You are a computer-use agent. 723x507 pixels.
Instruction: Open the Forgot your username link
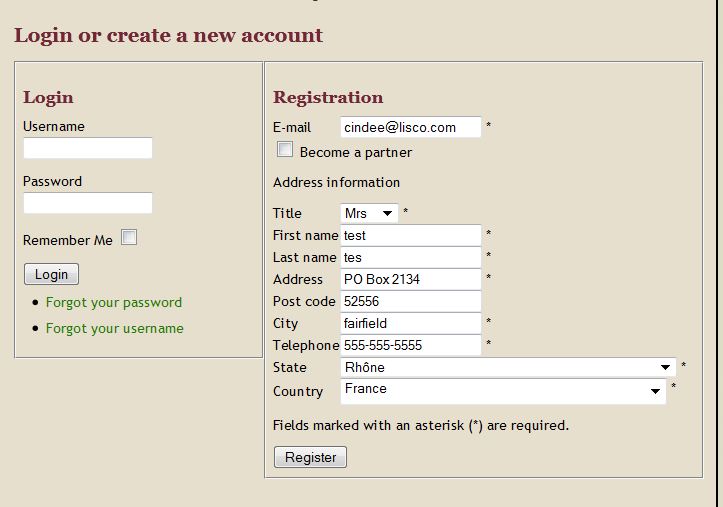[115, 328]
